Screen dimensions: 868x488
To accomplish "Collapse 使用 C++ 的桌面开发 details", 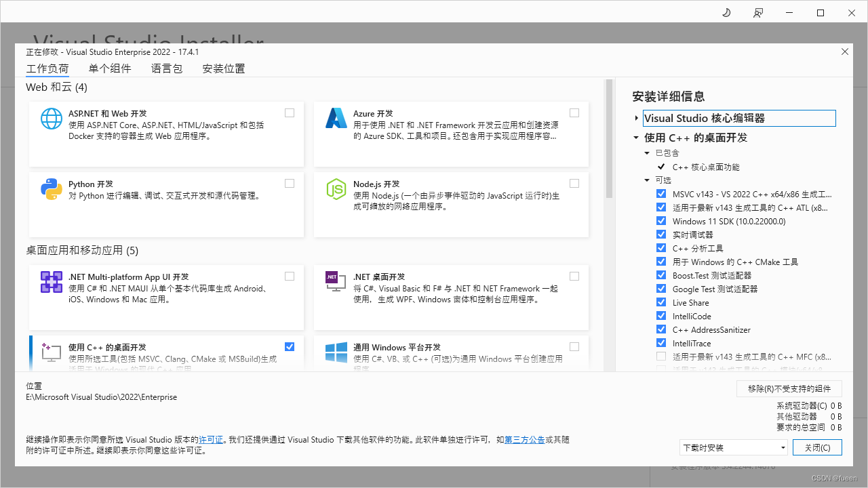I will click(636, 138).
